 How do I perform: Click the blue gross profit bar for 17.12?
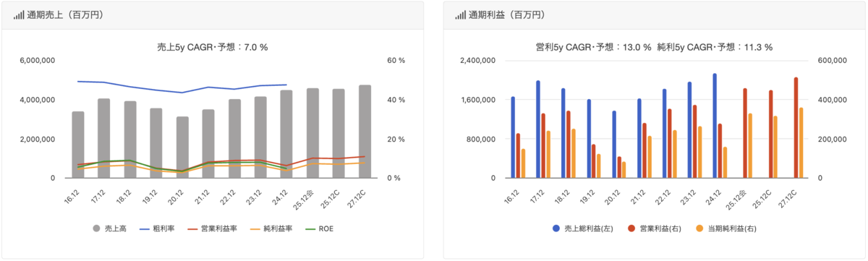538,129
